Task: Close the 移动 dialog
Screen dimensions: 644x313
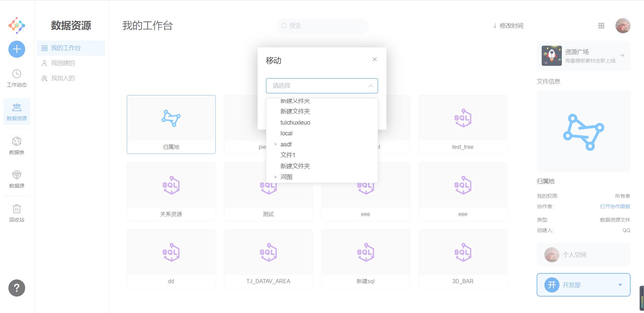Action: click(x=375, y=59)
